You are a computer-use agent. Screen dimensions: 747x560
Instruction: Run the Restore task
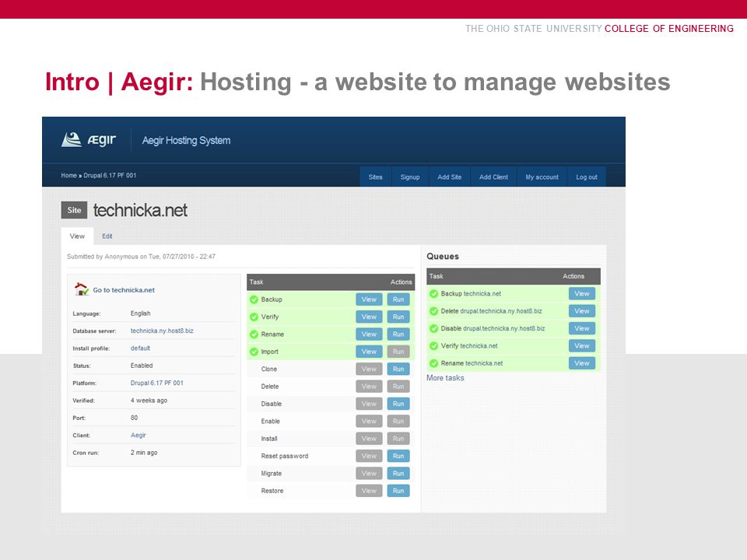tap(398, 491)
